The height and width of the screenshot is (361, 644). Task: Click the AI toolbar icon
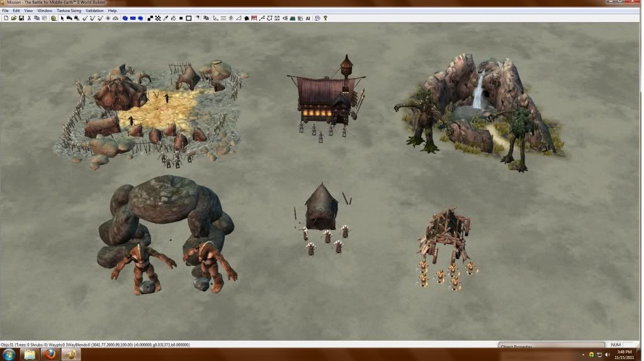pyautogui.click(x=308, y=18)
